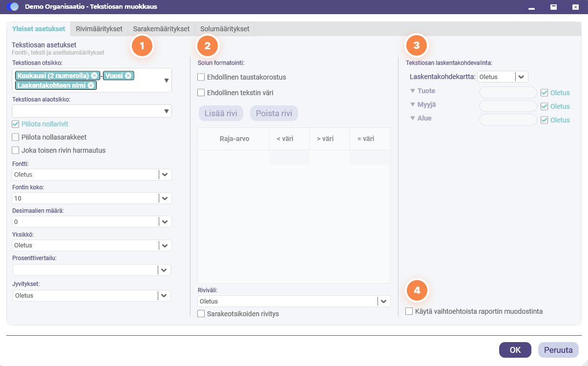Confirm with the OK button
Image resolution: width=588 pixels, height=366 pixels.
pos(515,350)
